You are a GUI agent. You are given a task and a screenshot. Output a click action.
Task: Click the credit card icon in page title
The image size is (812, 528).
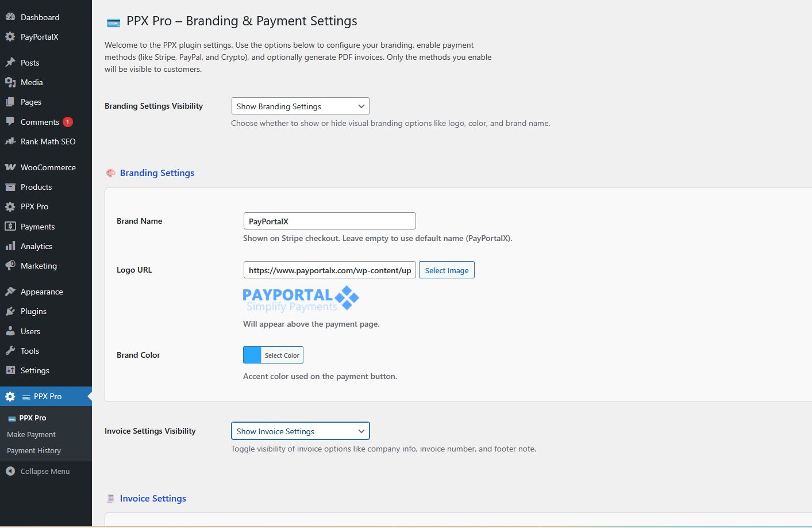tap(114, 22)
